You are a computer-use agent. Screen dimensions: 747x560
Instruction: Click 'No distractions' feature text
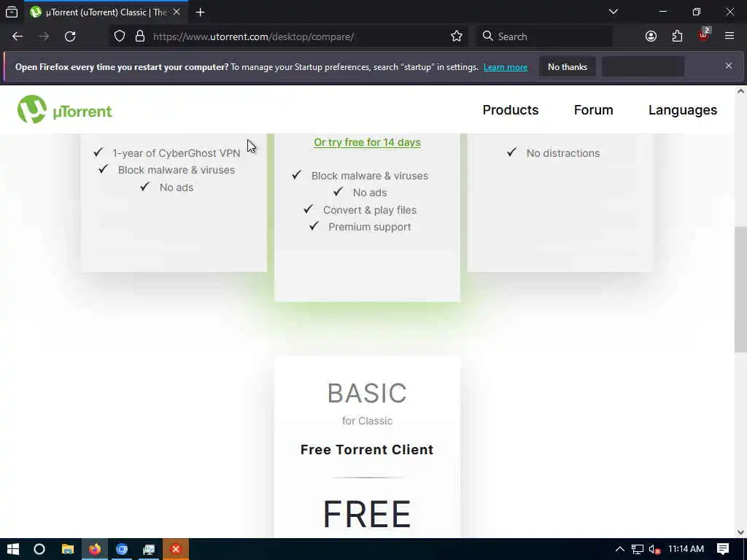(x=562, y=153)
